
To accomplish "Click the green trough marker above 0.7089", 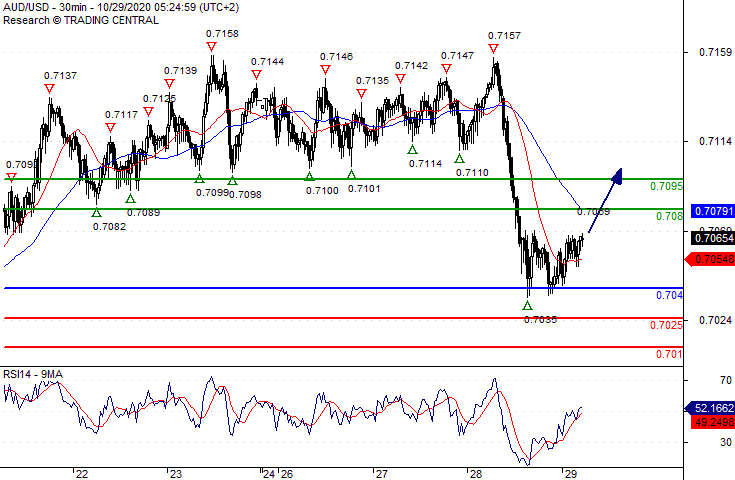I will click(130, 198).
